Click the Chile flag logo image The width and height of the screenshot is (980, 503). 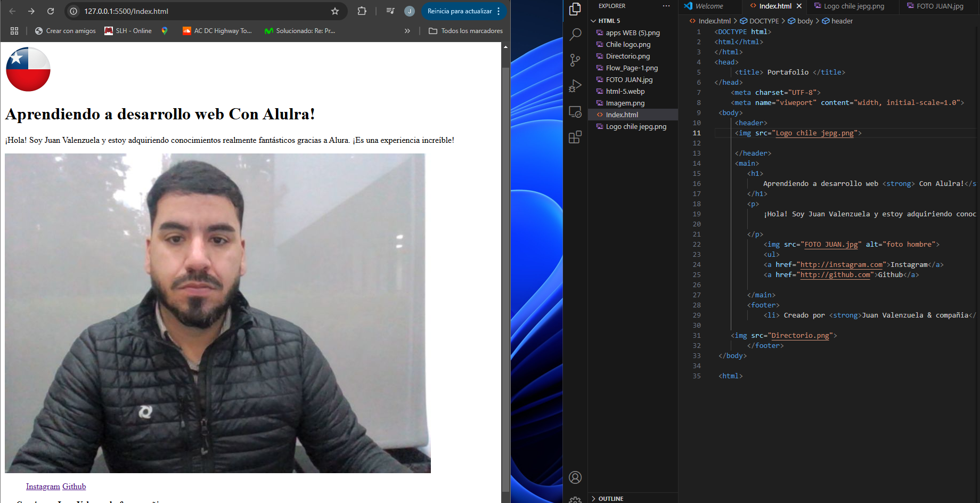28,69
